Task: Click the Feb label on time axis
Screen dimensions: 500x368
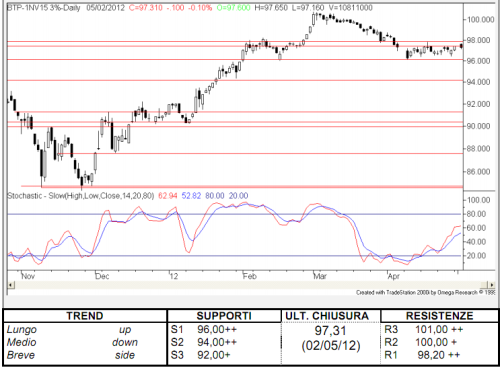Action: coord(250,276)
